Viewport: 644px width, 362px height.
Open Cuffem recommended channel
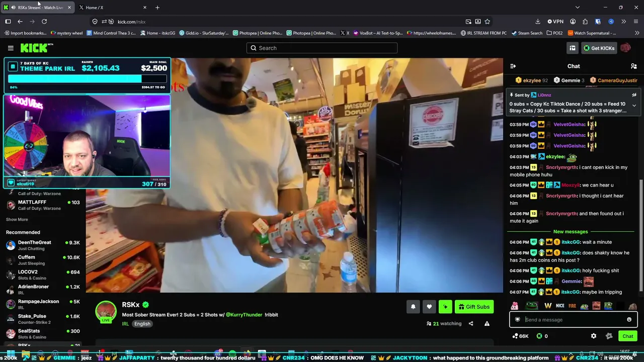pyautogui.click(x=43, y=260)
